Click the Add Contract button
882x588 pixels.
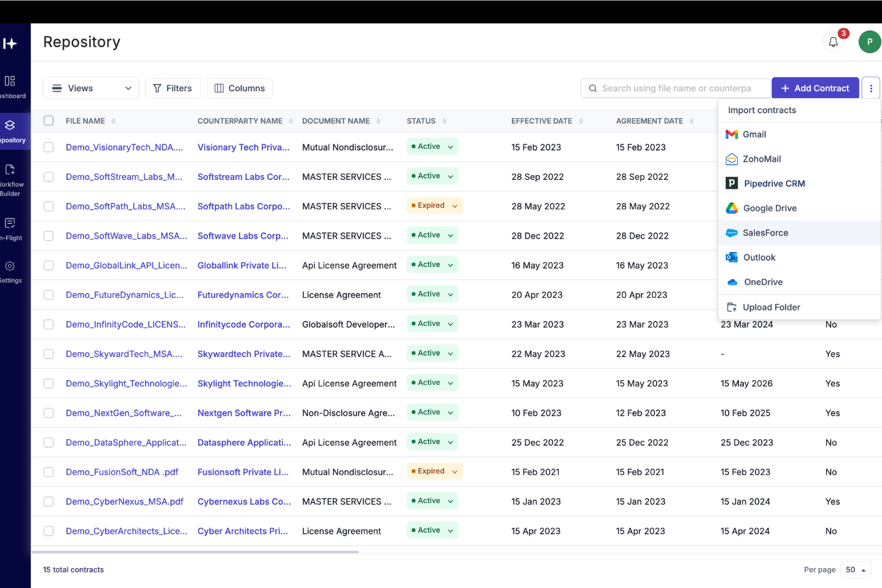coord(815,88)
